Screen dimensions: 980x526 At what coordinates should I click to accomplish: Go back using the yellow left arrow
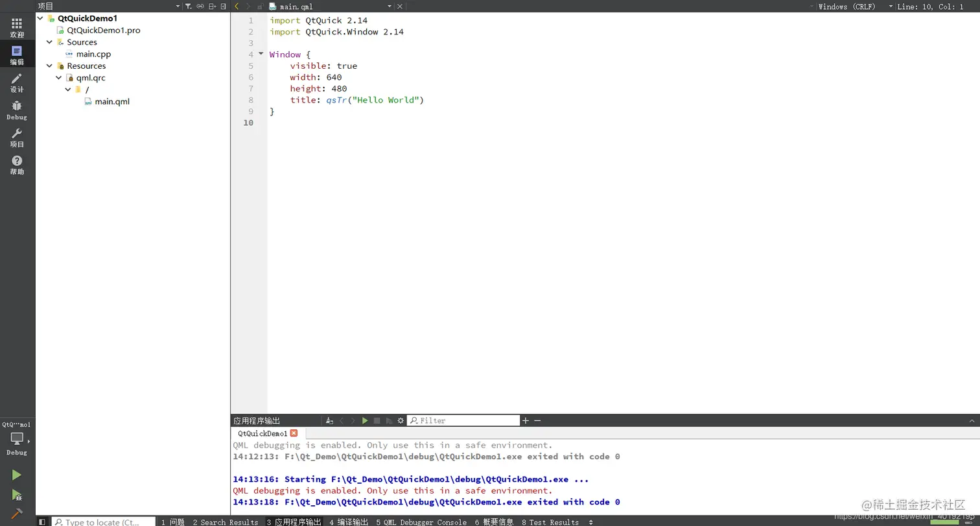(x=237, y=6)
